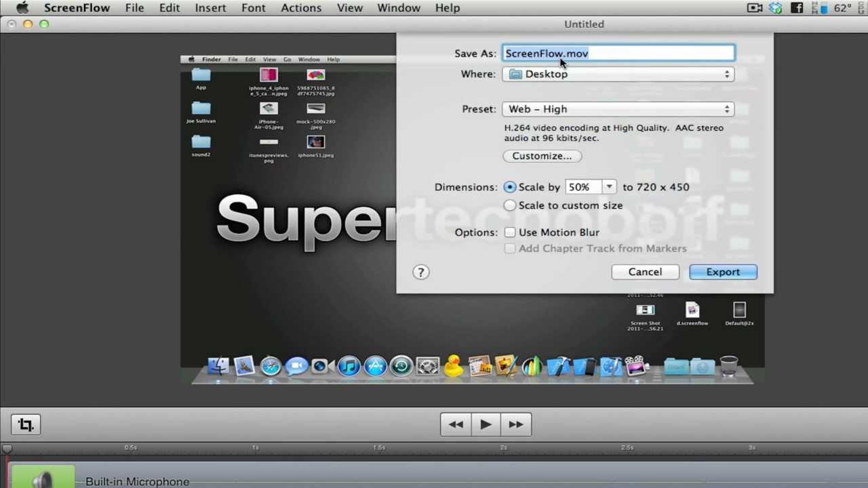Viewport: 868px width, 488px height.
Task: Click the Customize... button
Action: (542, 156)
